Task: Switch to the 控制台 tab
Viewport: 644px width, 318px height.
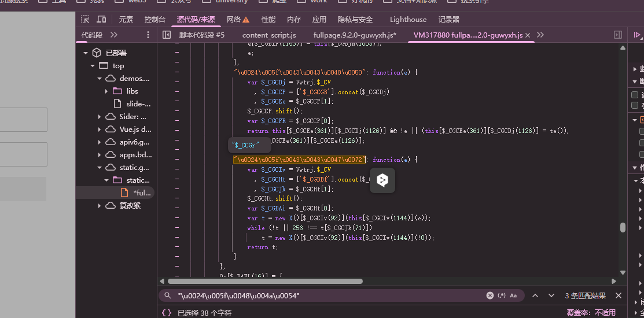Action: coord(155,19)
